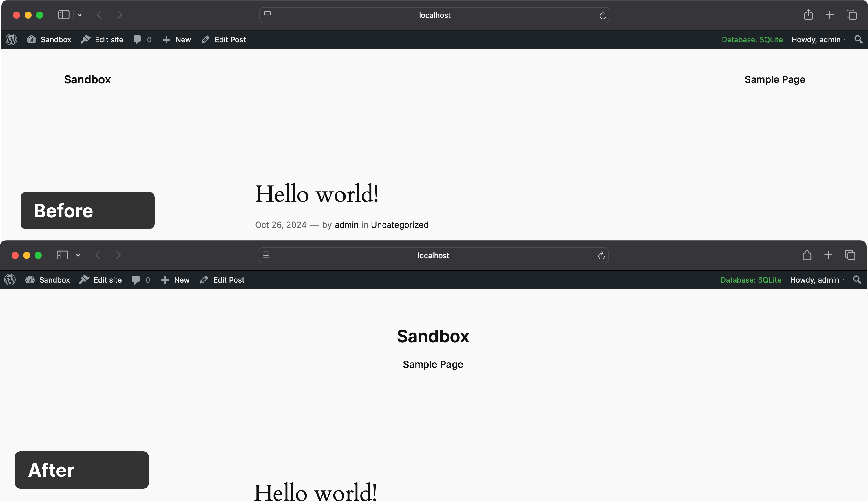Toggle sidebar in top Safari window
This screenshot has height=502, width=868.
64,15
